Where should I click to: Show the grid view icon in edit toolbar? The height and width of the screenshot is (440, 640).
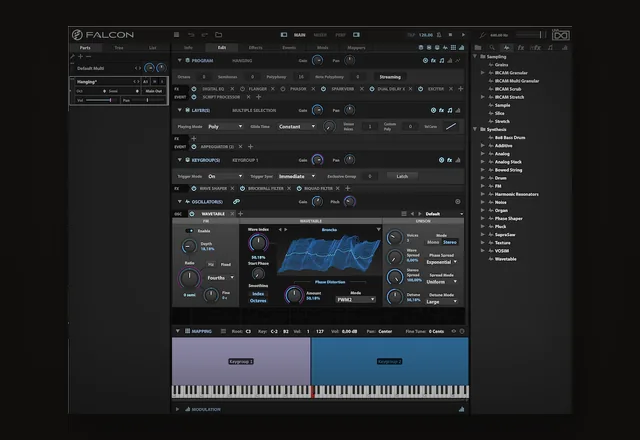coord(453,48)
